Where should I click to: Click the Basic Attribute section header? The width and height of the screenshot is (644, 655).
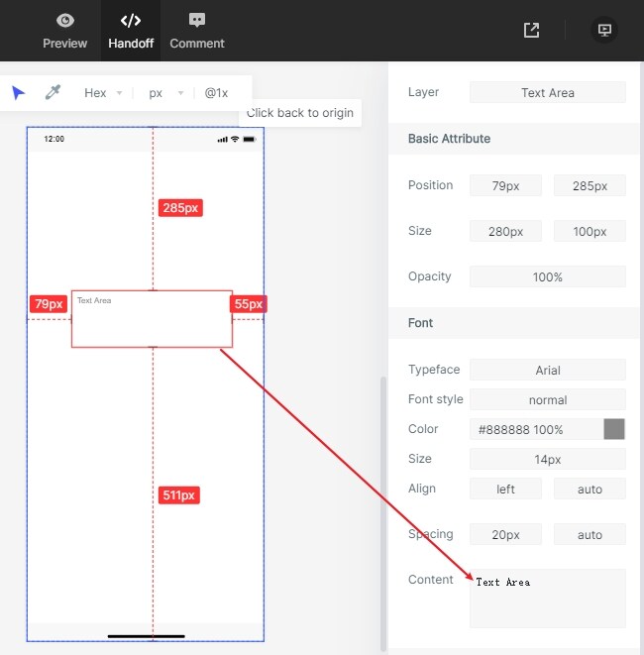(513, 139)
